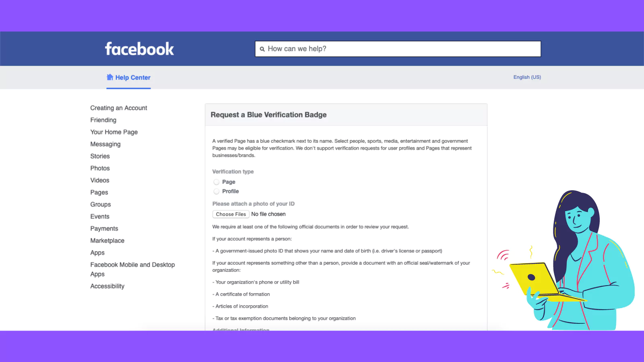
Task: Click the Choose Files button
Action: [231, 214]
